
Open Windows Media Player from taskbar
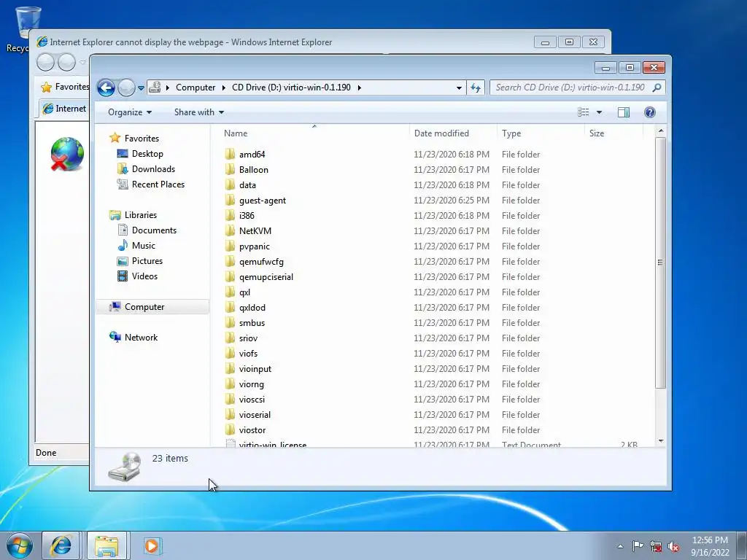click(152, 545)
